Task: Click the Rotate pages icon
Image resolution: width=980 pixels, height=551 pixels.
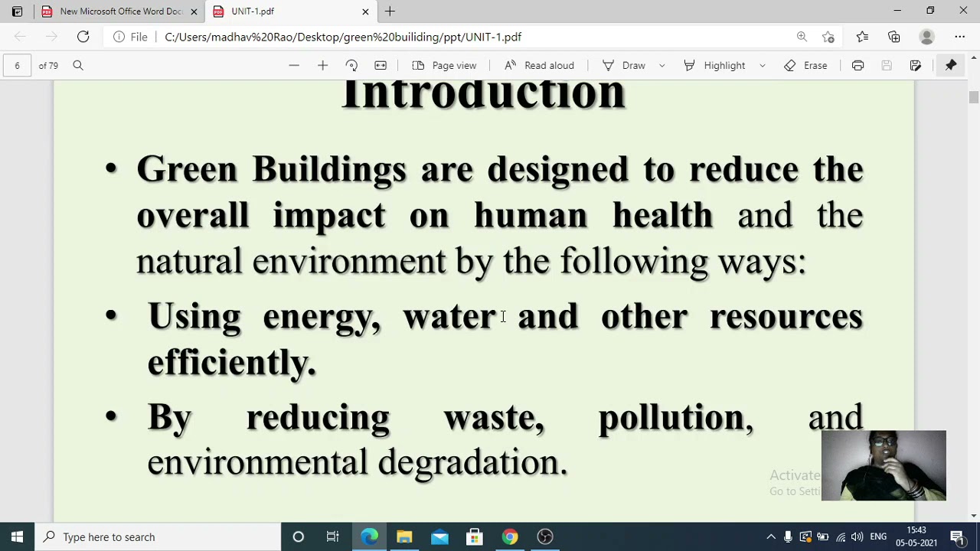Action: coord(351,65)
